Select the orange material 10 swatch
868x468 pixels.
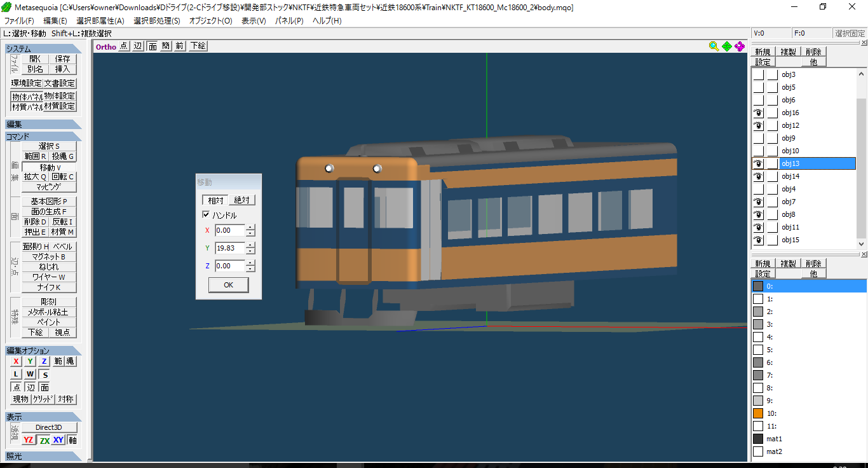(757, 413)
